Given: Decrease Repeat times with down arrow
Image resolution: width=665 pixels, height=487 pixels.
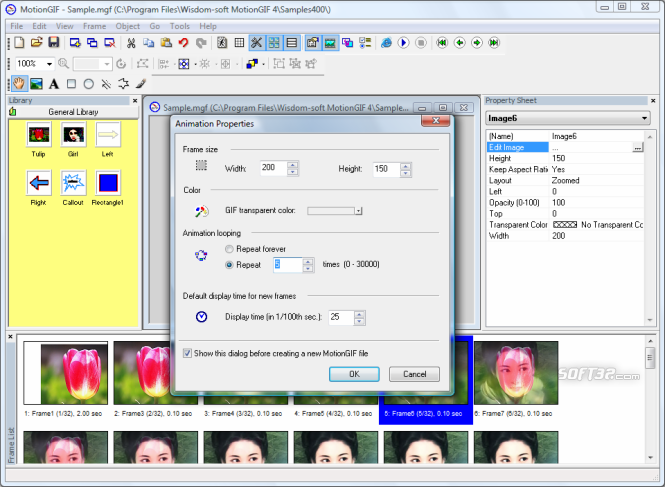Looking at the screenshot, I should 308,269.
